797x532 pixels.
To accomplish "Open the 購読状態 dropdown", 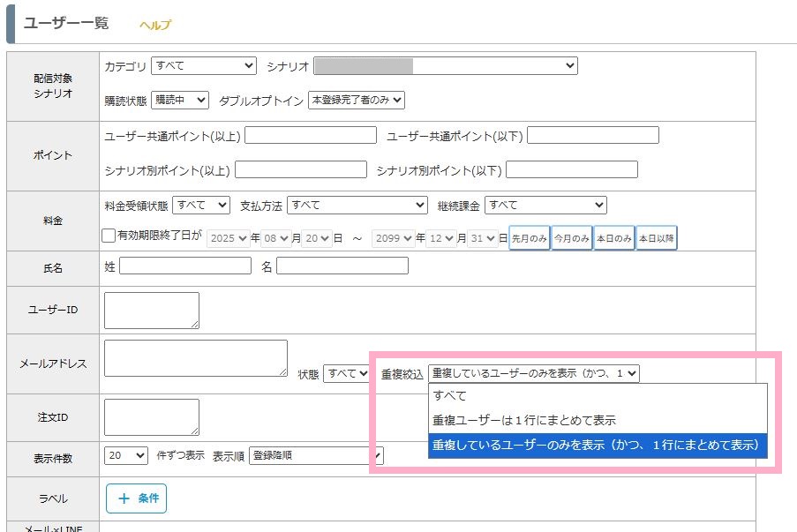I will tap(179, 101).
